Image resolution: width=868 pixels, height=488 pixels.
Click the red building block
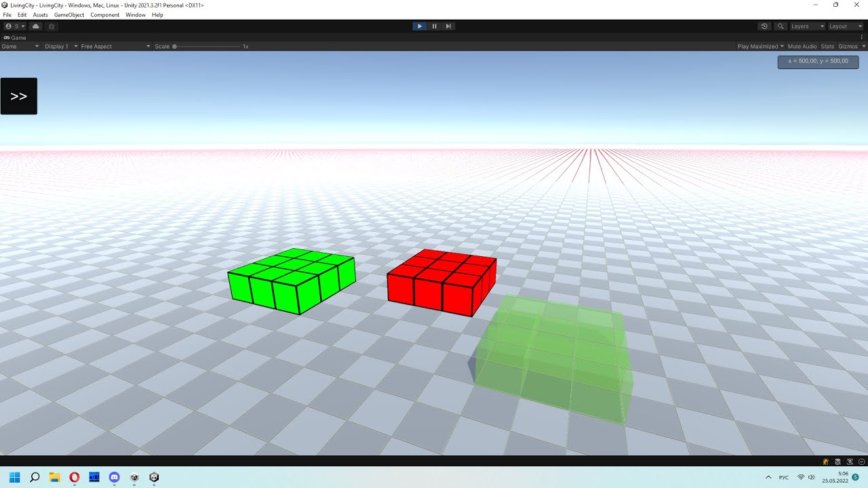441,282
